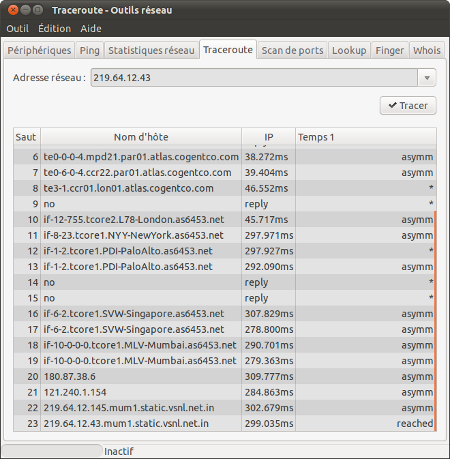The height and width of the screenshot is (459, 450).
Task: Switch to the Statistiques réseau tab
Action: [x=151, y=50]
